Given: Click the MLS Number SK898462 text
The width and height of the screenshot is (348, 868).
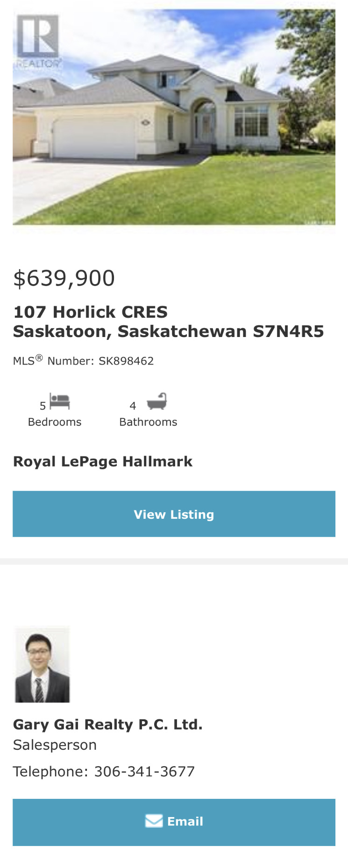Looking at the screenshot, I should 83,361.
